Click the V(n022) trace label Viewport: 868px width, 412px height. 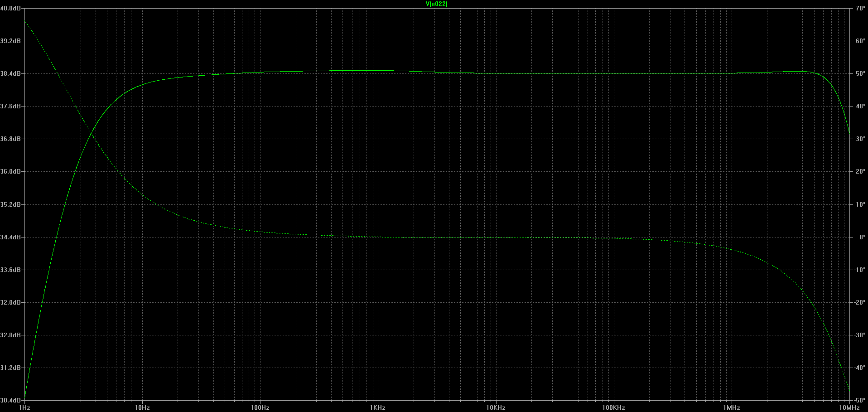436,4
